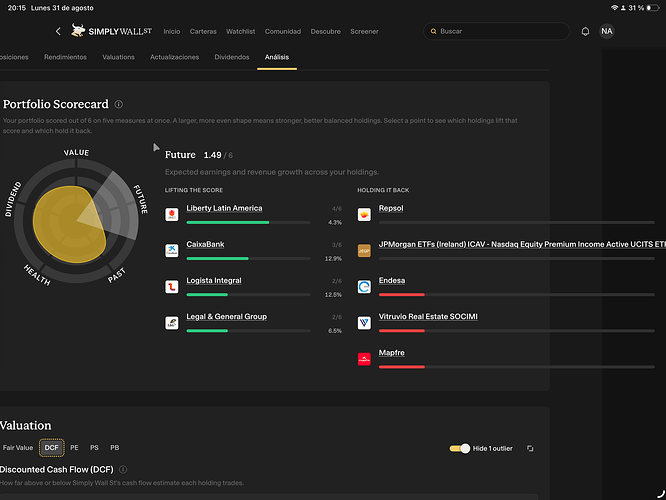Viewport: 666px width, 500px height.
Task: Open the notifications bell
Action: pyautogui.click(x=585, y=31)
